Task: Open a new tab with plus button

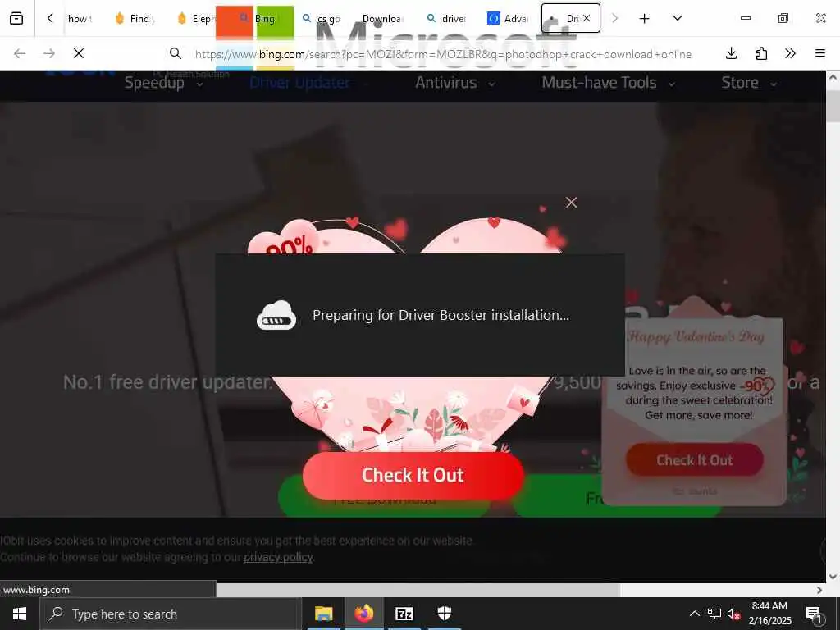Action: coord(645,18)
